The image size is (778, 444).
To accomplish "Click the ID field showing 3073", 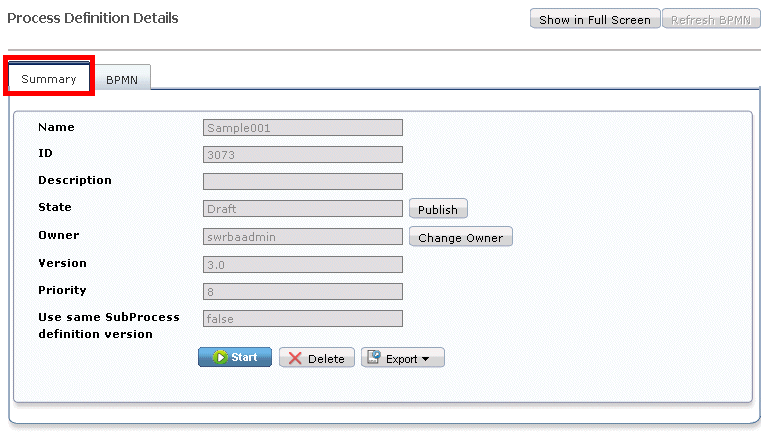I will click(303, 154).
